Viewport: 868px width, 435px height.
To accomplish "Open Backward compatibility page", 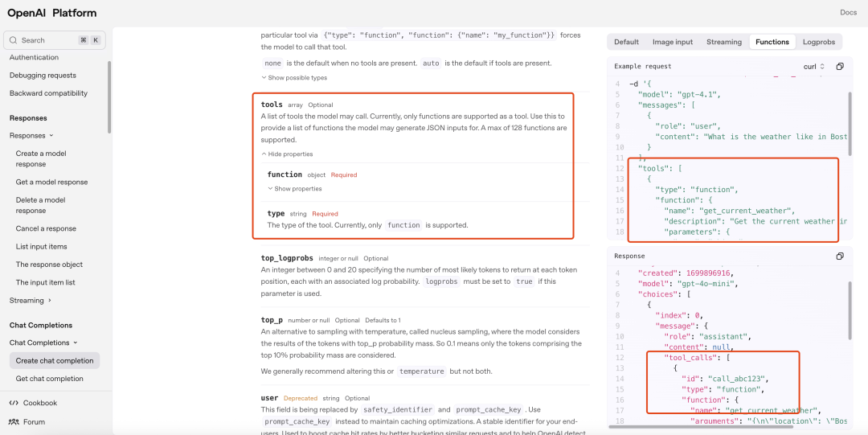I will pos(49,93).
